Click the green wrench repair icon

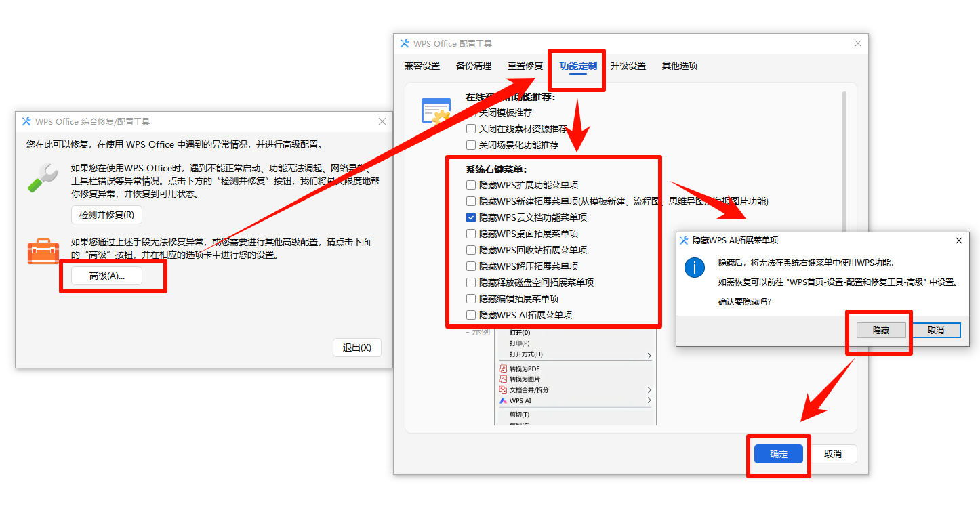[43, 177]
